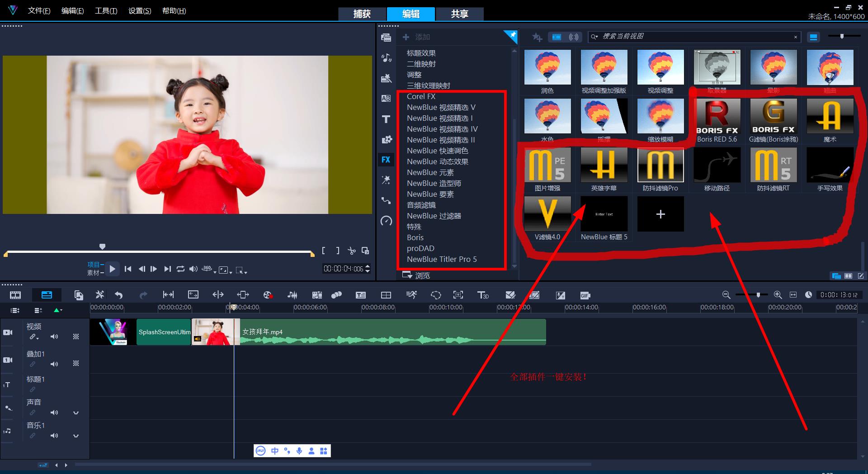
Task: Click zoom in magnifier on timeline
Action: 778,295
